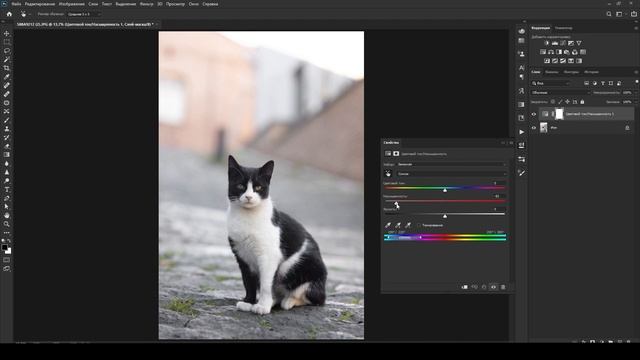Add a Vibrance adjustment icon

click(579, 43)
